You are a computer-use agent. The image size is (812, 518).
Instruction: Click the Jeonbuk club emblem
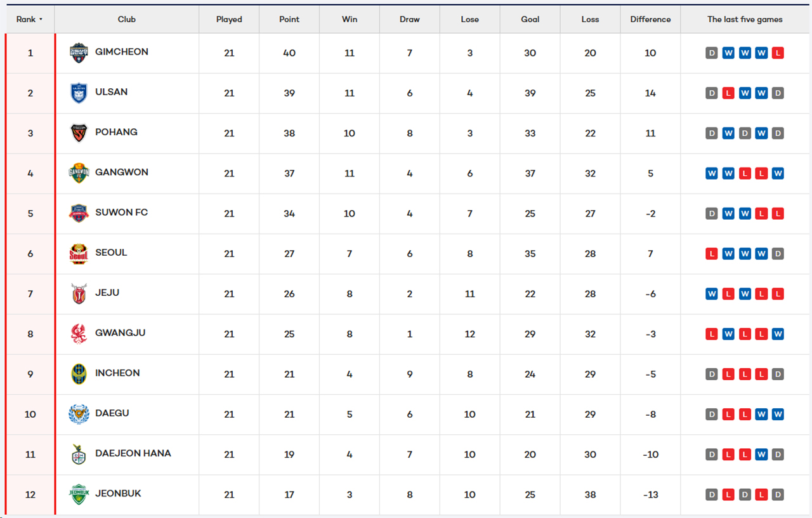(x=79, y=494)
